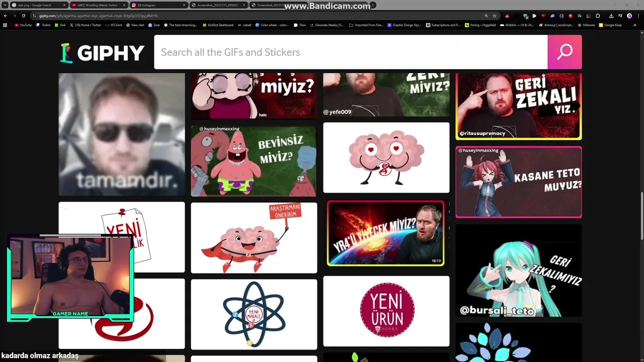Open the KickBot Dashboard bookmark
Image resolution: width=644 pixels, height=362 pixels.
[x=218, y=25]
